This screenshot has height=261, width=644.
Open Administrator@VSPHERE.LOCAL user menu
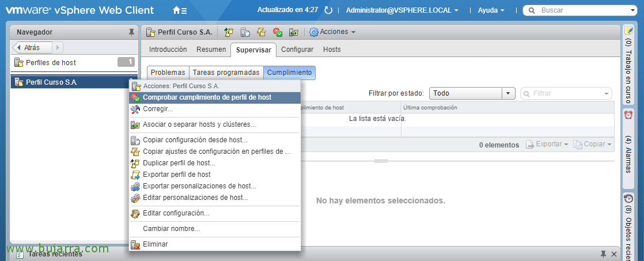point(402,10)
